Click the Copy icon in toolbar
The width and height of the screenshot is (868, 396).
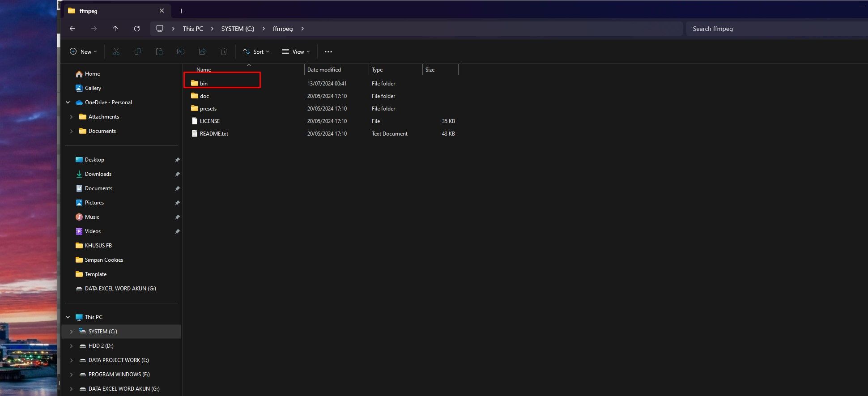(138, 52)
